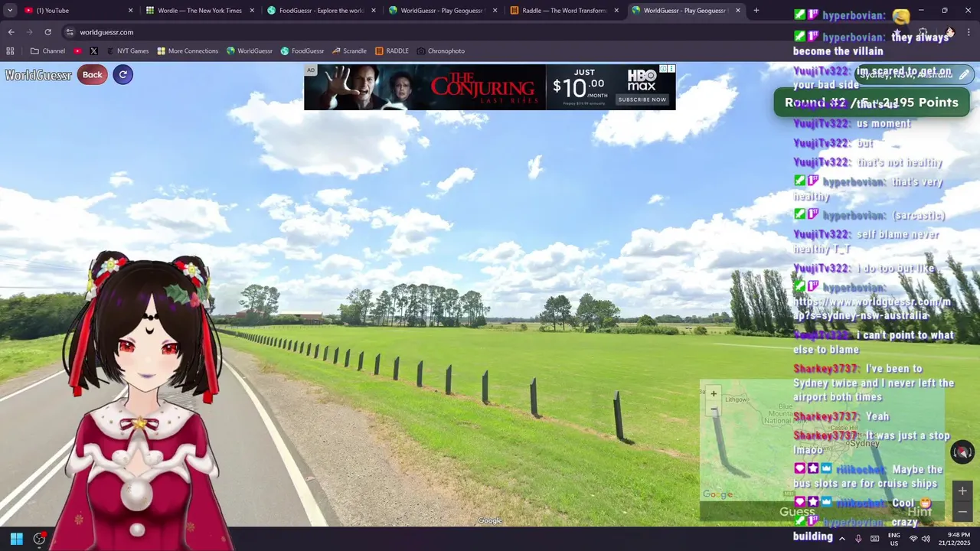This screenshot has height=551, width=980.
Task: Open the volume speaker tray icon
Action: tap(926, 539)
